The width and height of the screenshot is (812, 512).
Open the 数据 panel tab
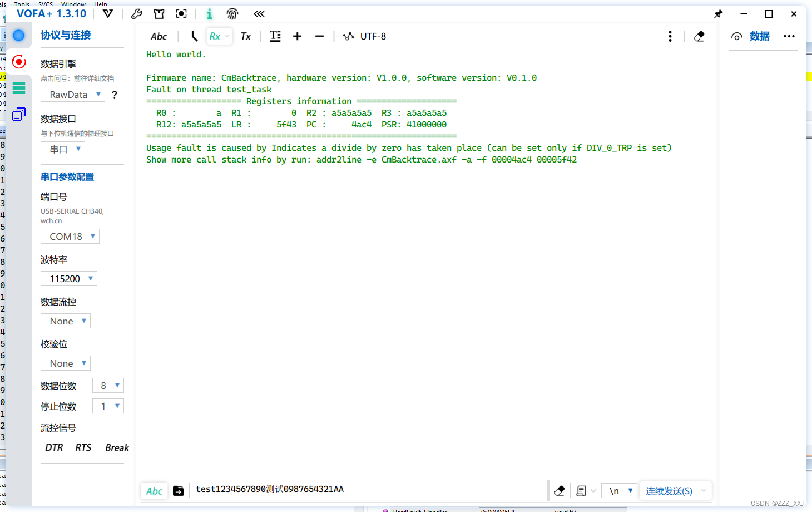coord(760,36)
